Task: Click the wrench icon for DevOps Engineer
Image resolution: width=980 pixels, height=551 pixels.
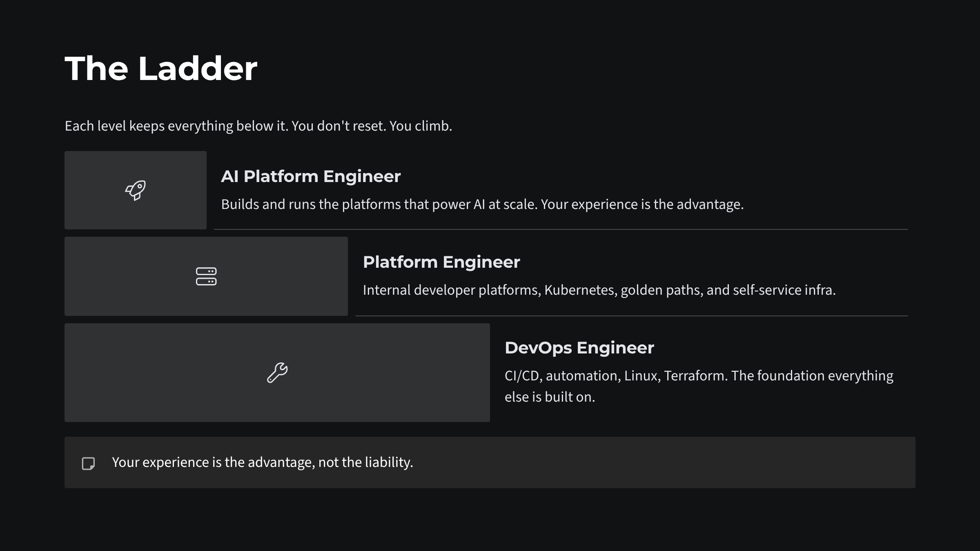Action: pos(277,373)
